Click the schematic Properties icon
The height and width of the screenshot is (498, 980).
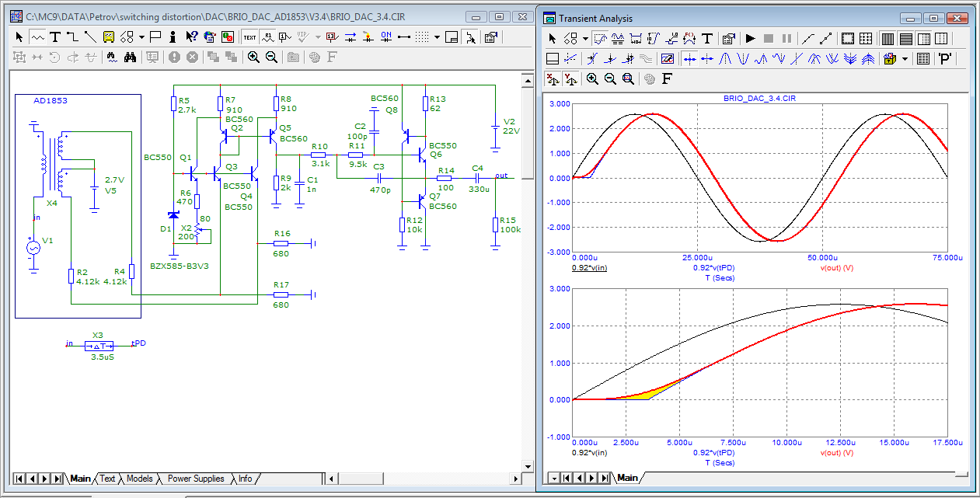(490, 37)
